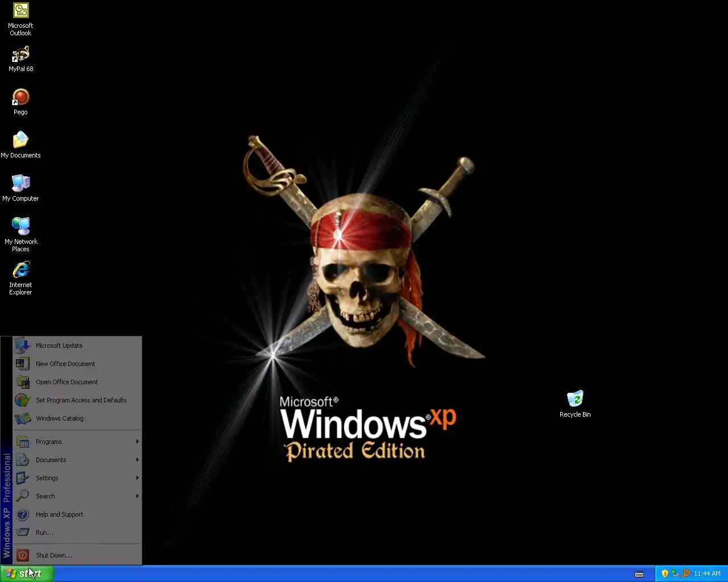The height and width of the screenshot is (582, 728).
Task: Choose Shut Down... from Start menu
Action: (x=77, y=555)
